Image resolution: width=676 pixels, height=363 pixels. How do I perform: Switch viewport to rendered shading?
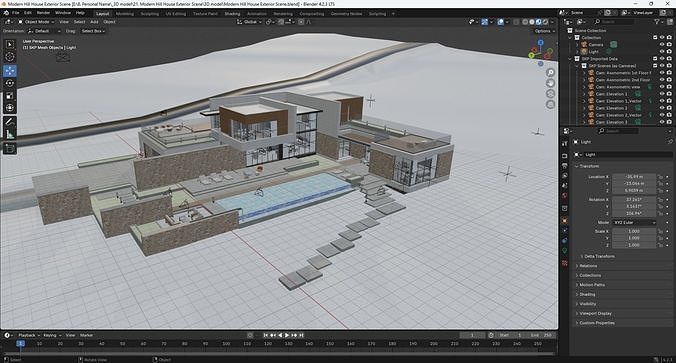545,22
